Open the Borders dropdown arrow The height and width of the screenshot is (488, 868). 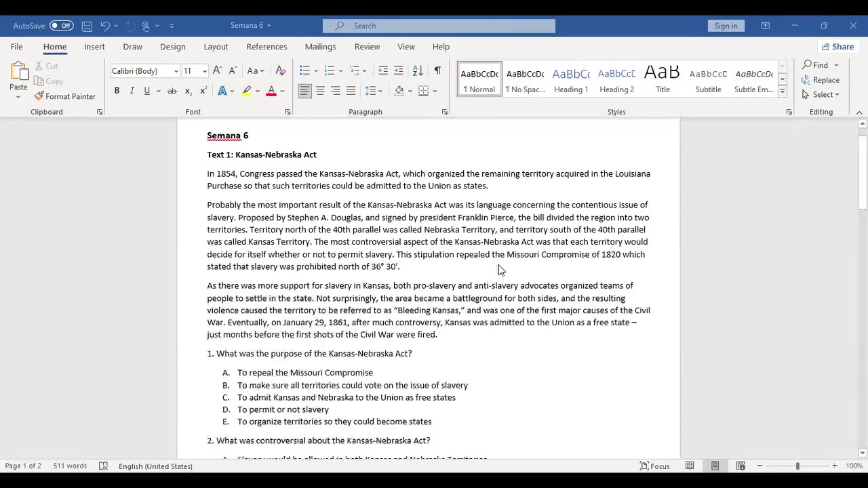(x=435, y=91)
